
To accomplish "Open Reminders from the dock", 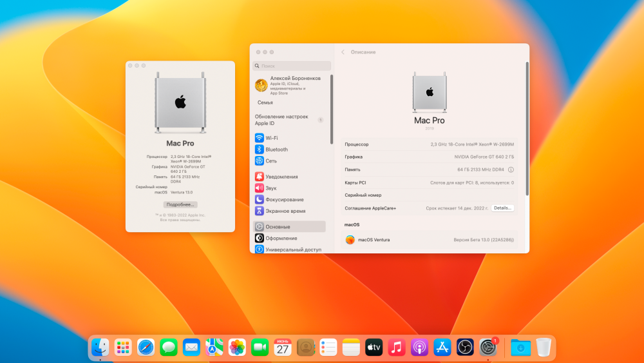I will (328, 348).
